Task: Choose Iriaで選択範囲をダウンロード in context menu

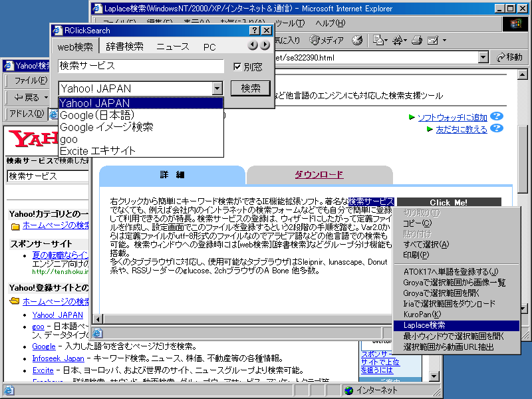Action: click(456, 304)
